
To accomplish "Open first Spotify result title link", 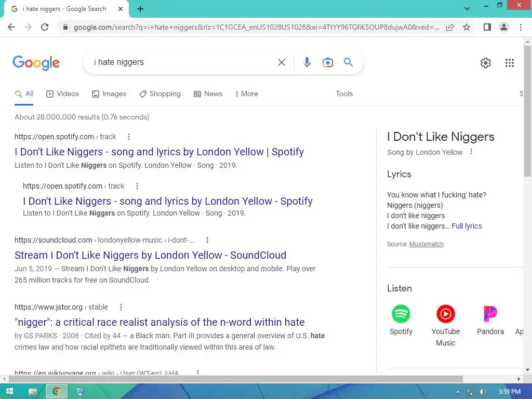I will click(159, 152).
